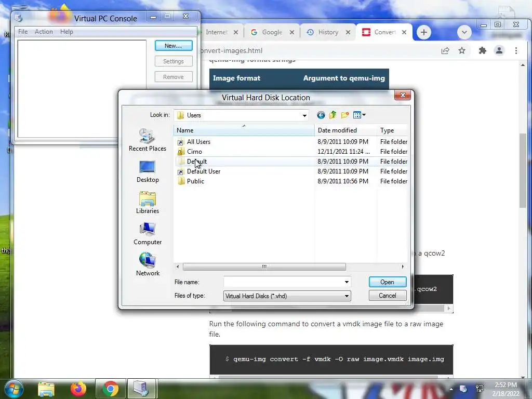Sort files by the Name column
The image size is (532, 399).
[244, 130]
